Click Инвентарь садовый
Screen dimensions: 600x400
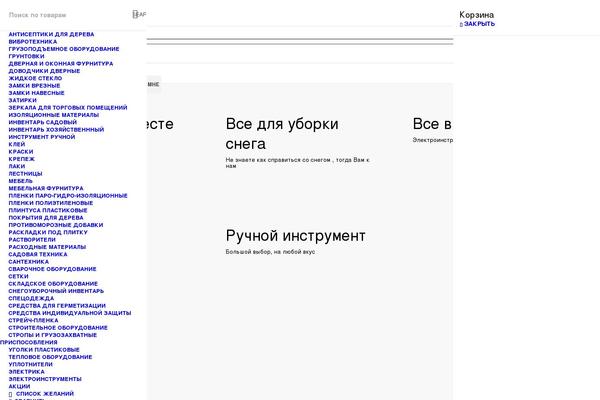42,122
